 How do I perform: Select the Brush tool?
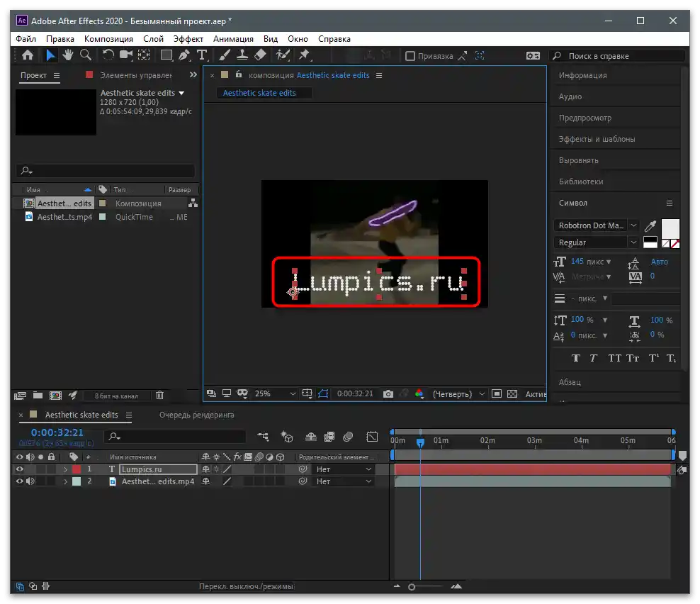click(x=225, y=55)
